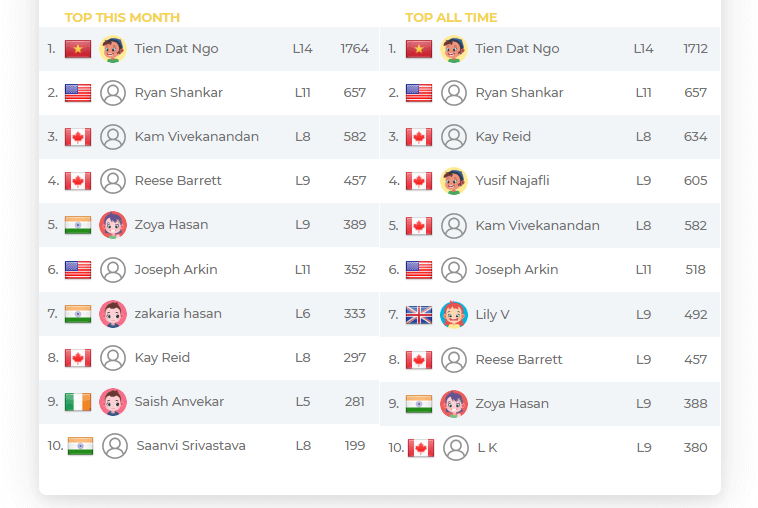Viewport: 758px width, 508px height.
Task: Click the UK flag next to Lily V
Action: point(419,315)
